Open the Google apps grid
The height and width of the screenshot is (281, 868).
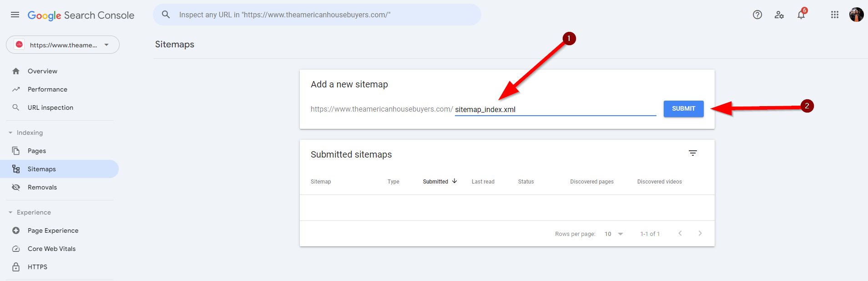click(x=835, y=15)
